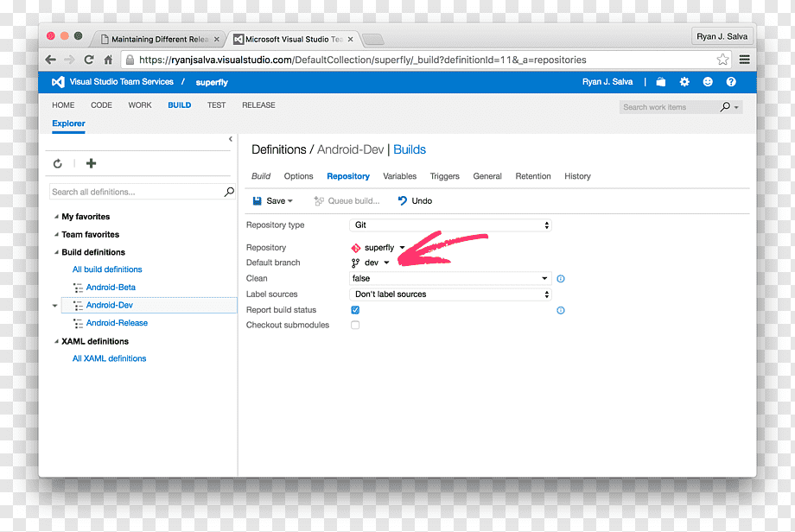Click superfly project name in header
The image size is (795, 532).
(212, 82)
